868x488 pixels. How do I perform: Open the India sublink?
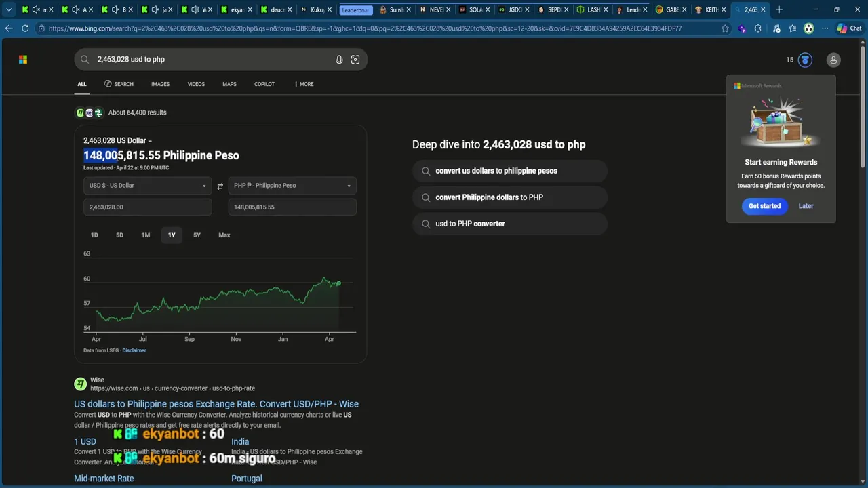[x=240, y=441]
